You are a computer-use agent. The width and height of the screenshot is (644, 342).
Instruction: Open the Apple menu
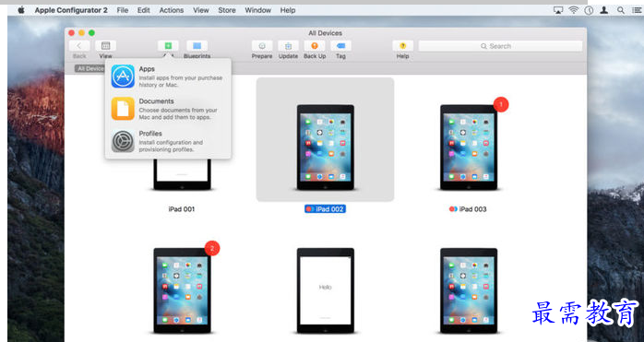21,10
